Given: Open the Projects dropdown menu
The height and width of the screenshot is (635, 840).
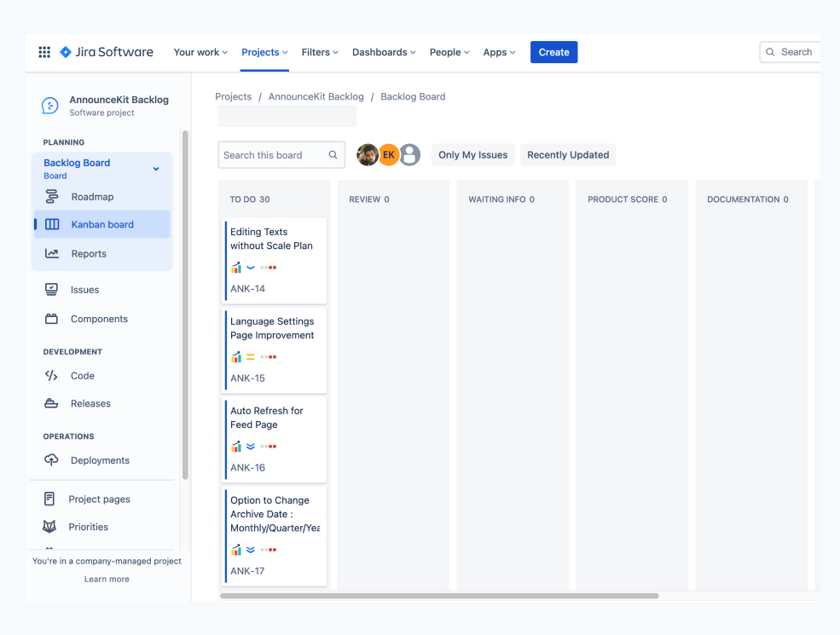Looking at the screenshot, I should pos(264,52).
